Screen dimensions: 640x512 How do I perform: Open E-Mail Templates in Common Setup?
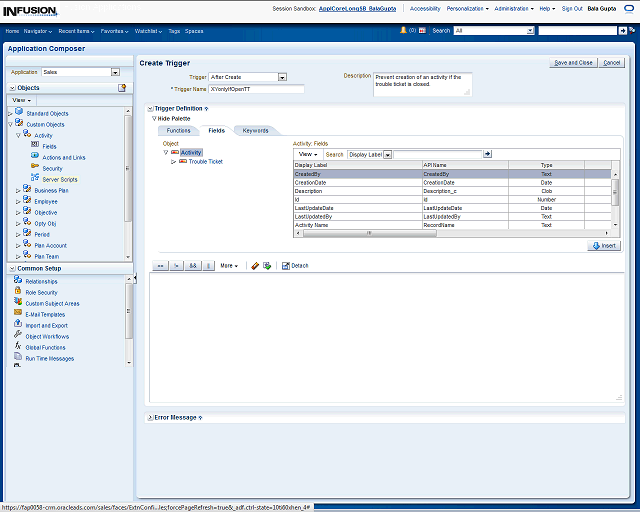click(x=45, y=314)
